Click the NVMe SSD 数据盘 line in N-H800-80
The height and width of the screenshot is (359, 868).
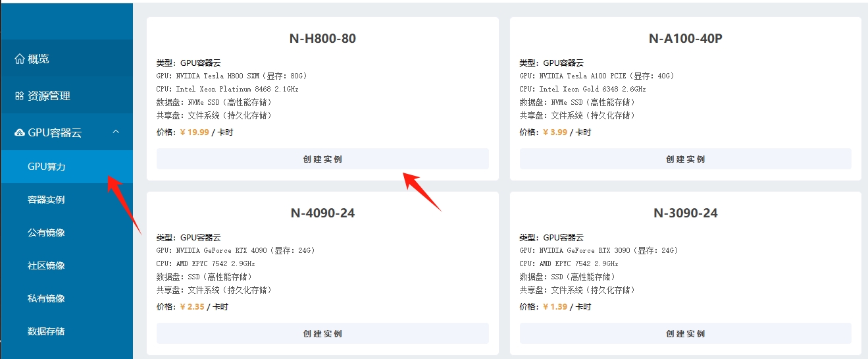click(x=215, y=102)
